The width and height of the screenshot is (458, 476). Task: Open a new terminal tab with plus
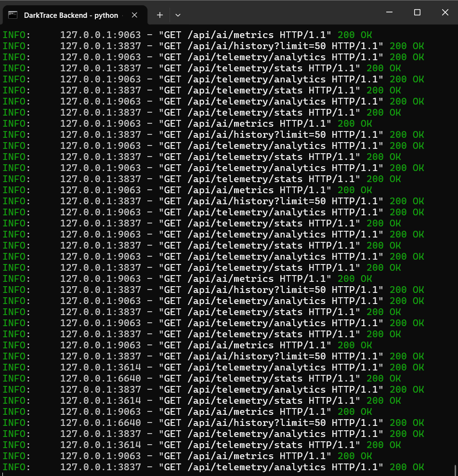click(x=160, y=15)
